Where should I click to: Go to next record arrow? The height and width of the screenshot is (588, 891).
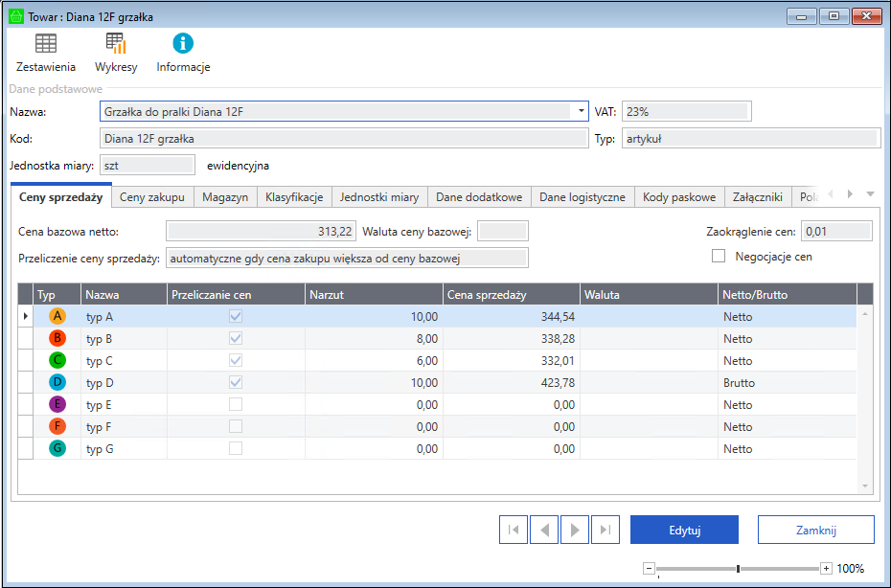point(574,530)
